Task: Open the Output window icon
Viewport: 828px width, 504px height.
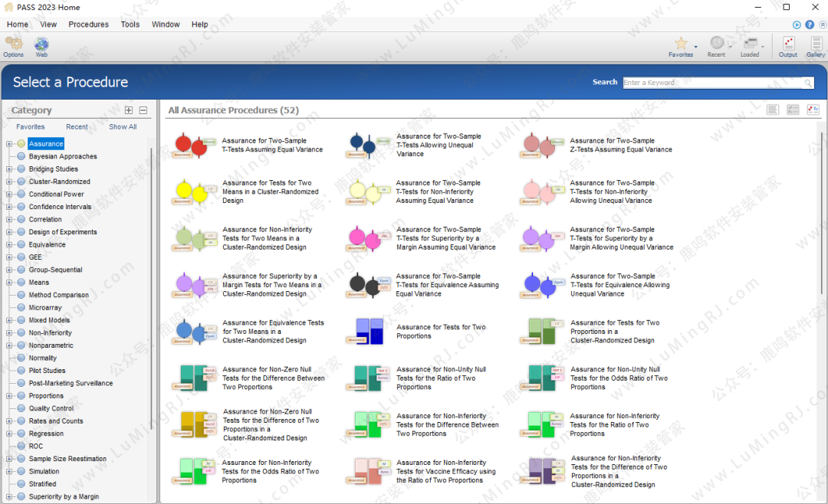Action: [788, 44]
